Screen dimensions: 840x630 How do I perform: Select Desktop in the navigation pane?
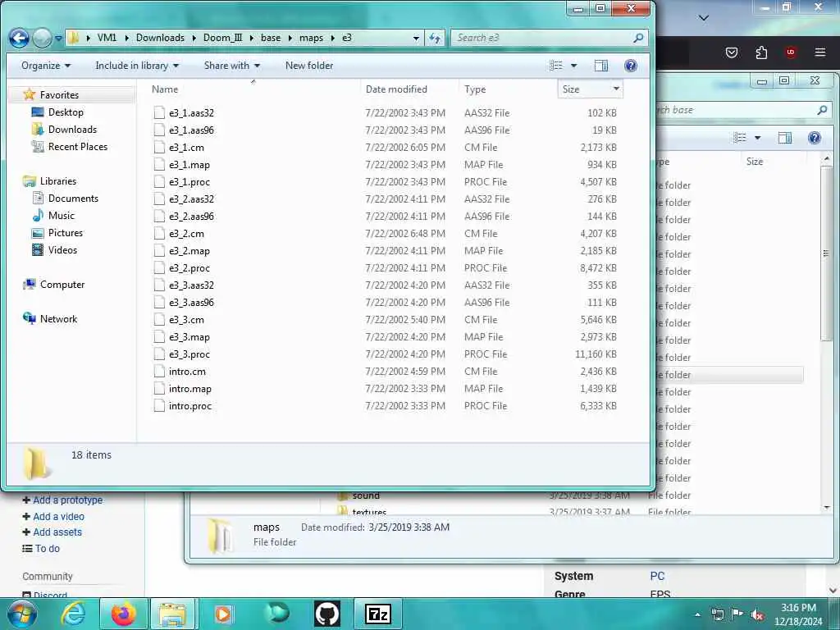66,112
